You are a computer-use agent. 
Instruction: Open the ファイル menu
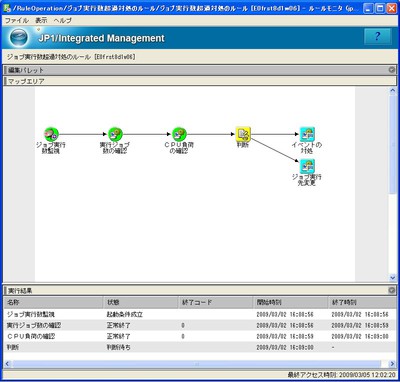pos(17,20)
